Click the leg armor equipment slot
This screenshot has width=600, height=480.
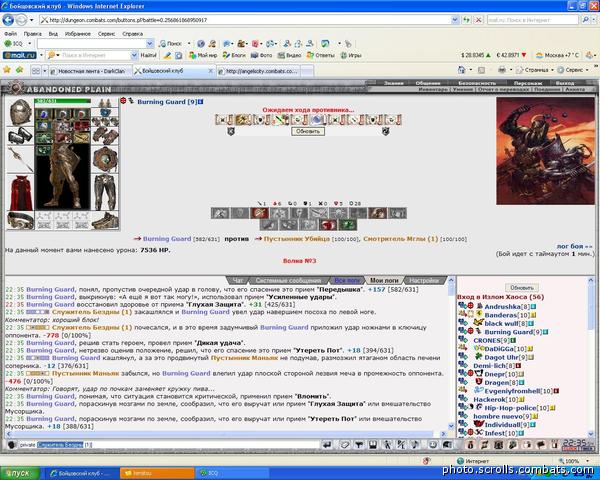pyautogui.click(x=105, y=193)
